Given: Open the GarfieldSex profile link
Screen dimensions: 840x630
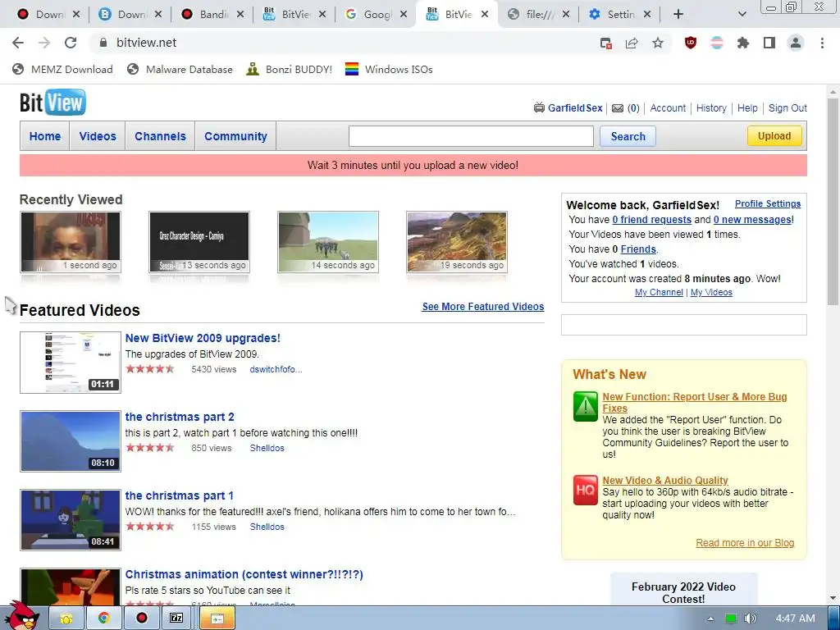Looking at the screenshot, I should pos(575,107).
